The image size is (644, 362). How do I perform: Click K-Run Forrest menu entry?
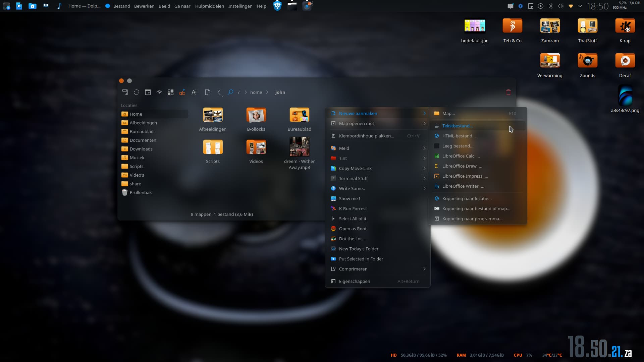pos(378,208)
